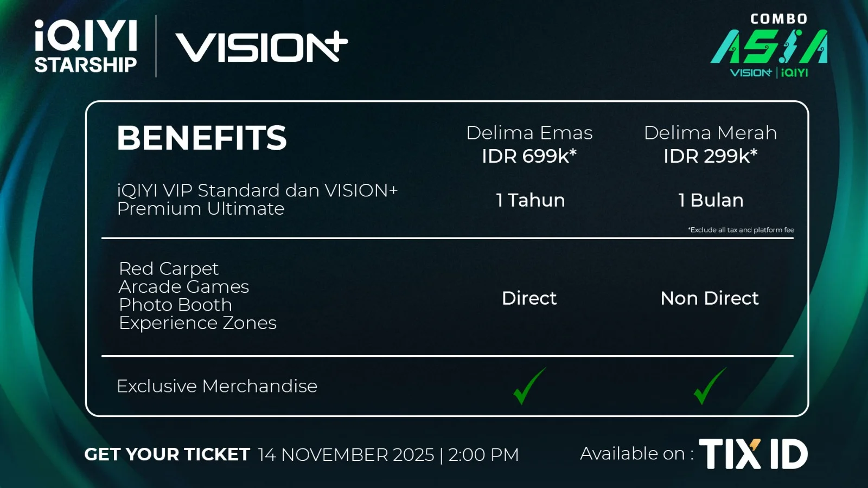Image resolution: width=868 pixels, height=488 pixels.
Task: Click the large VISION+ logo
Action: click(x=261, y=47)
